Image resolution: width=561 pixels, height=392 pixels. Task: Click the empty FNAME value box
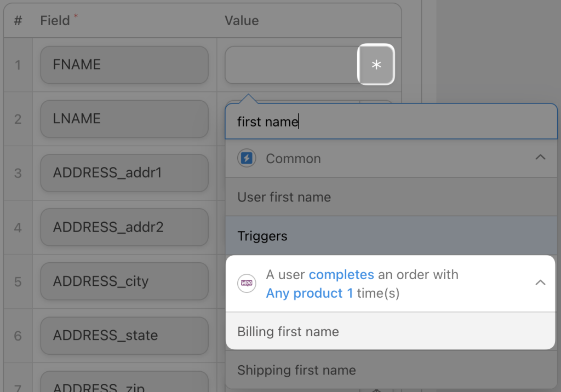pos(290,64)
